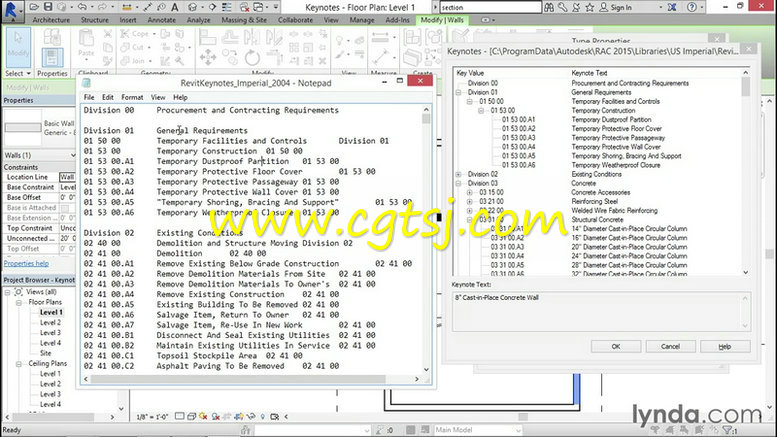
Task: Click the Detail Level icon in view control bar
Action: (179, 417)
